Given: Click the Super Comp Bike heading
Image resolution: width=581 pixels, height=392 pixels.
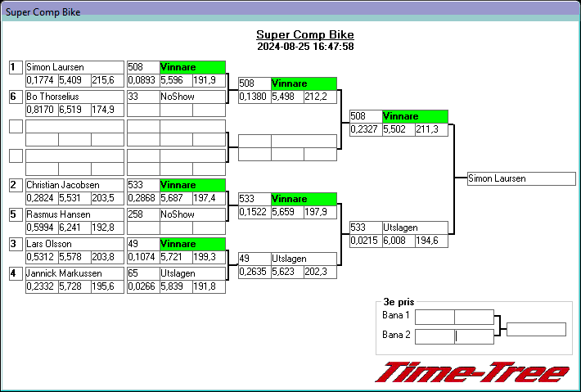Looking at the screenshot, I should [305, 35].
